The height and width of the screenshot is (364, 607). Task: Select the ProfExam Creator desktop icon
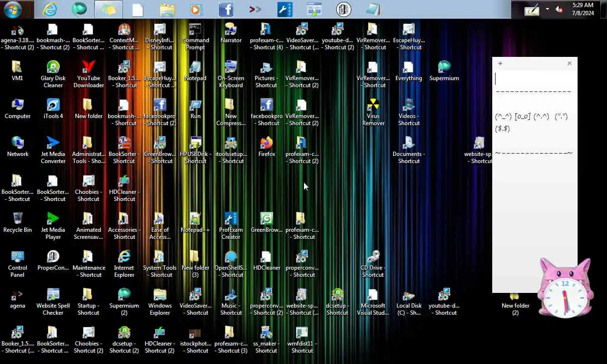[x=231, y=226]
